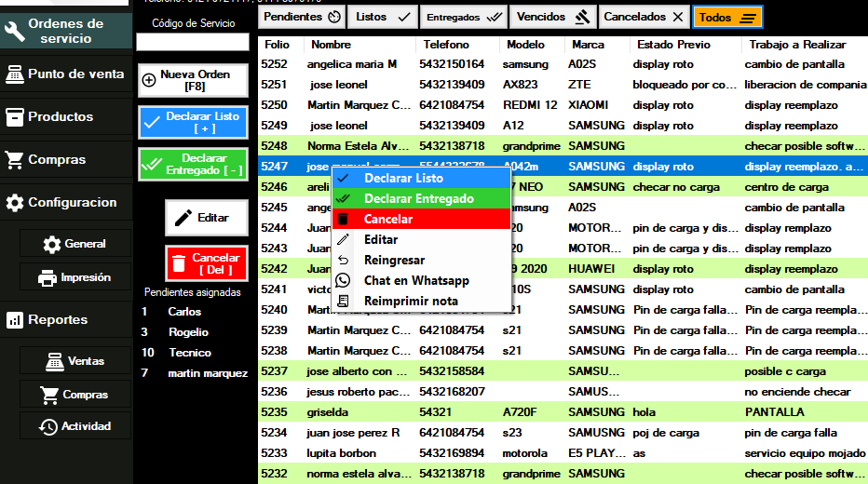Choose Chat en Whatsapp menu entry
This screenshot has height=484, width=868.
pos(421,280)
